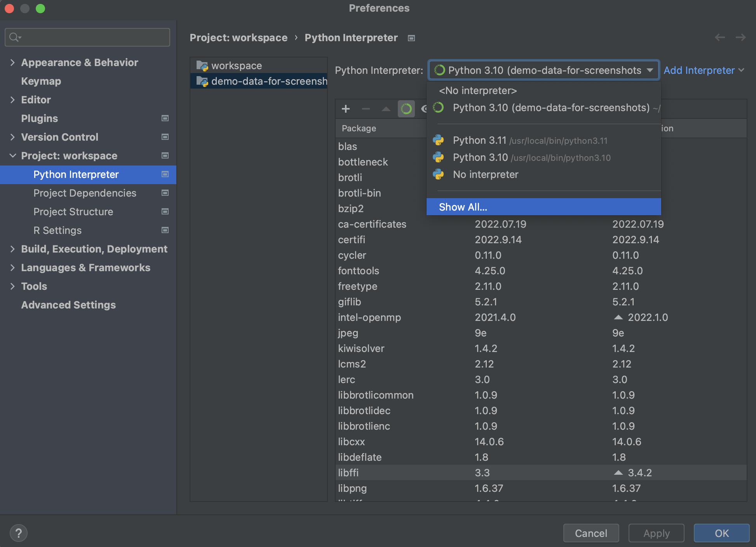Upgrade package via the up-arrow icon
756x547 pixels.
click(x=386, y=109)
